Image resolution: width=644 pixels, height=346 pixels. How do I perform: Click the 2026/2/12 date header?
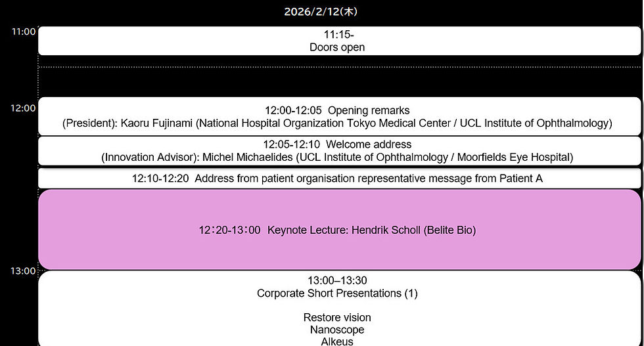[321, 12]
